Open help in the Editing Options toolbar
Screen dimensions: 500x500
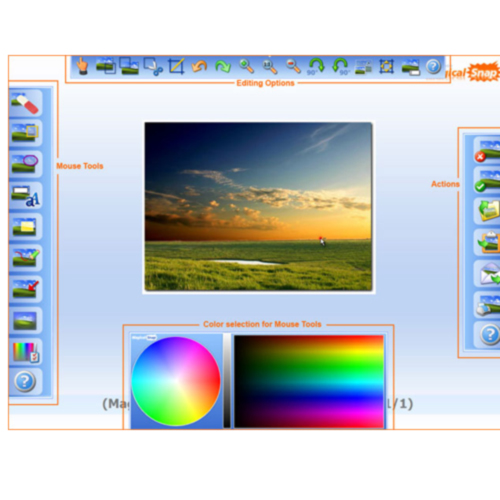coord(434,67)
